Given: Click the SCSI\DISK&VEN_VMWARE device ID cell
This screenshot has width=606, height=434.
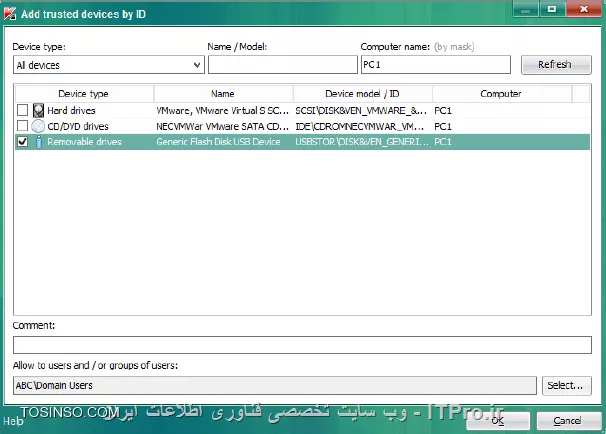Looking at the screenshot, I should (361, 111).
